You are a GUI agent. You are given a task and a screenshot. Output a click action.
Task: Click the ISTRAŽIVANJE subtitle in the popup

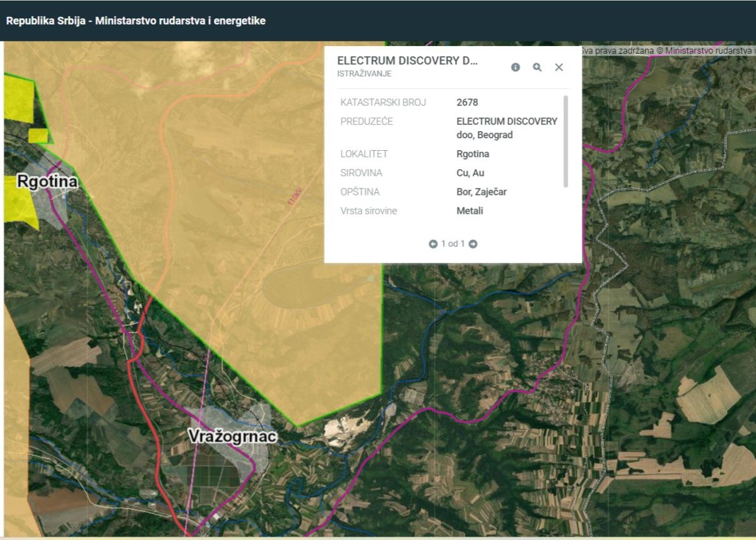pos(365,74)
